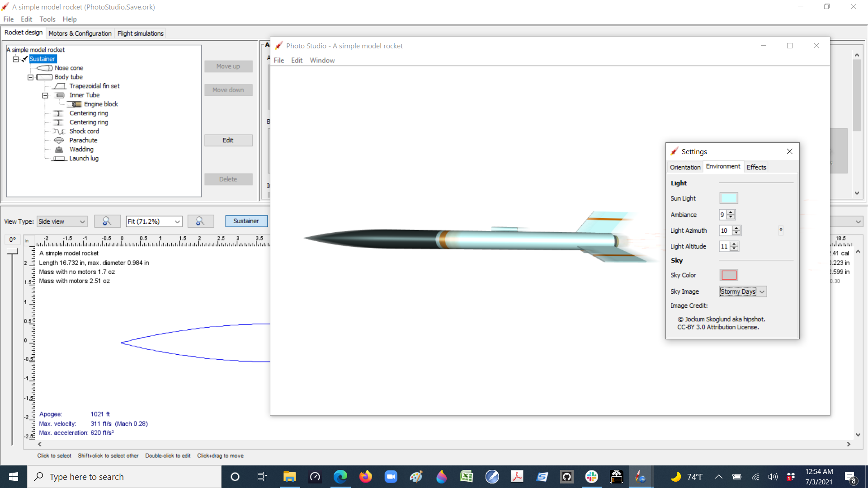The image size is (868, 488).
Task: Switch to the Flight simulations tab
Action: [140, 33]
